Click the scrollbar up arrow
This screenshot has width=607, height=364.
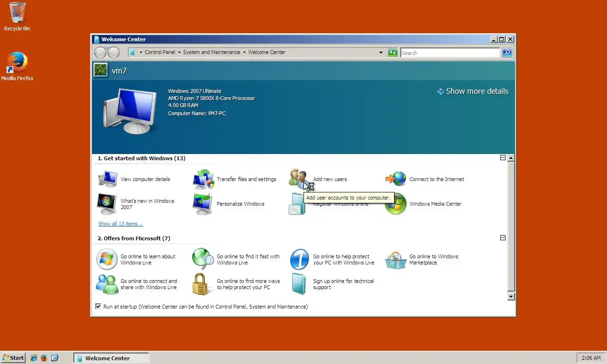[x=511, y=158]
